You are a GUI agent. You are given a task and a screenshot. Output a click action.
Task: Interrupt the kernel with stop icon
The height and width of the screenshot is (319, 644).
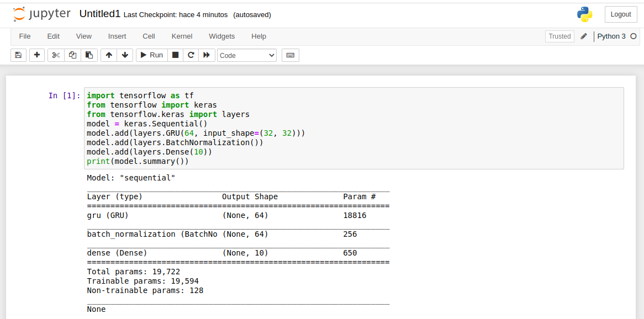(176, 55)
